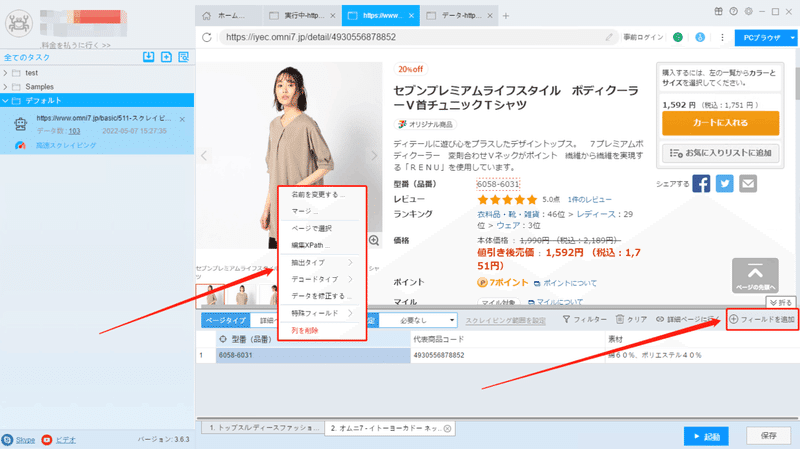800x449 pixels.
Task: Click the green status circle icon
Action: [x=678, y=37]
